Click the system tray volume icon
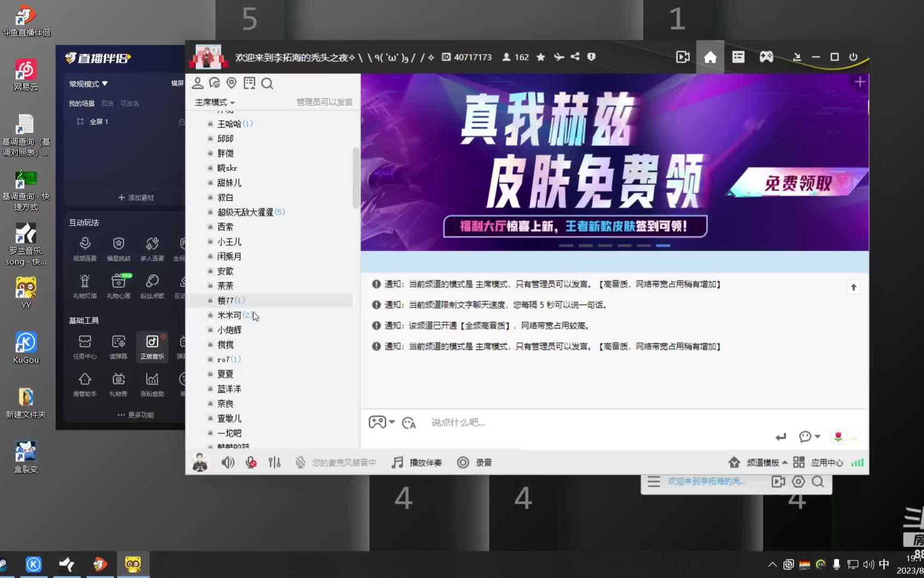The width and height of the screenshot is (924, 578). coord(868,564)
